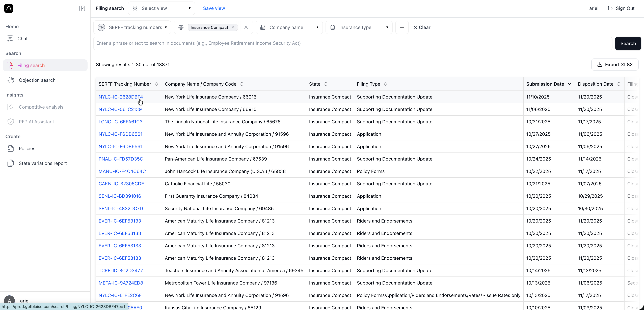The image size is (644, 310).
Task: Toggle sort on Submission Date column
Action: point(569,84)
